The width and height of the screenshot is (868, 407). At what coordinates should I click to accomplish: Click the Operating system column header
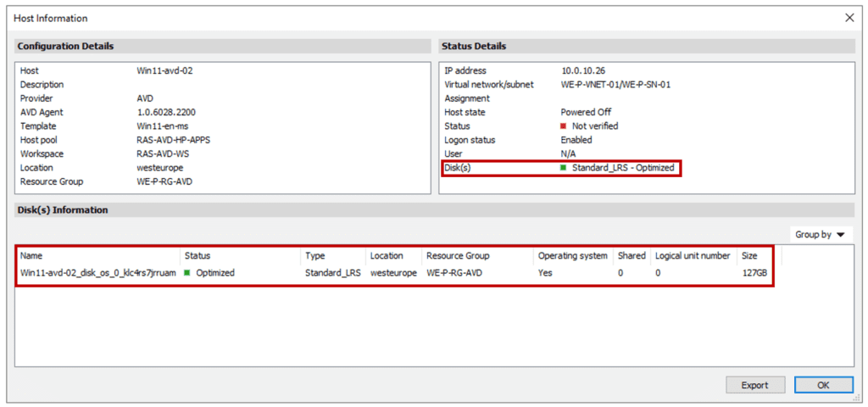(572, 255)
